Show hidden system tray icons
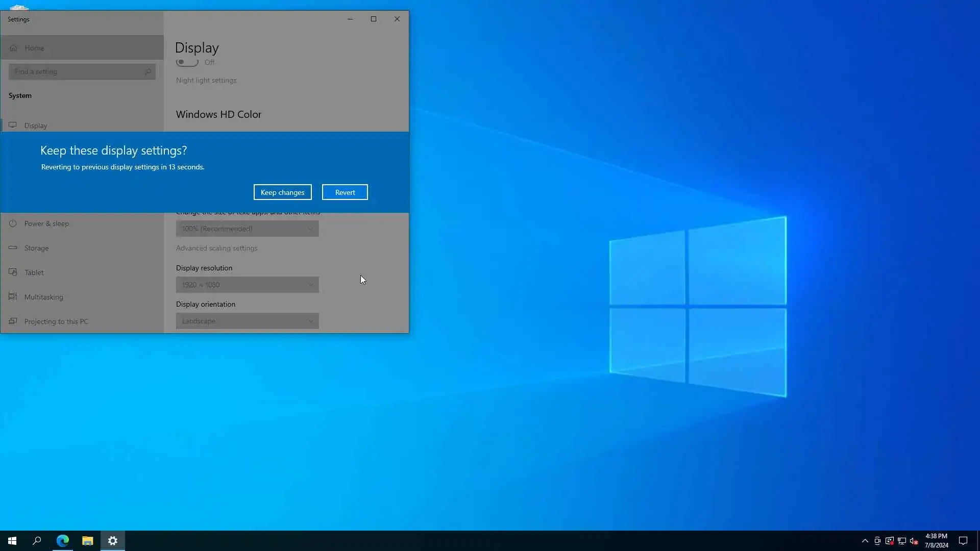The height and width of the screenshot is (551, 980). (865, 541)
